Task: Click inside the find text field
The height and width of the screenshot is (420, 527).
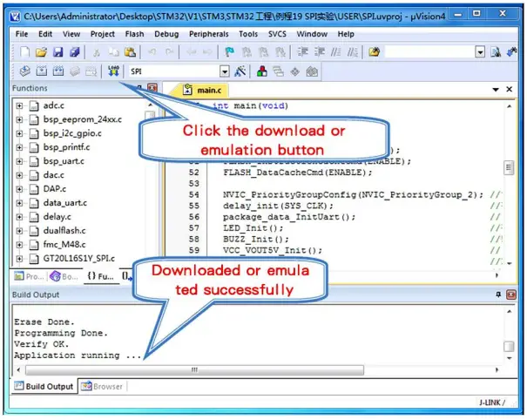Action: (430, 52)
